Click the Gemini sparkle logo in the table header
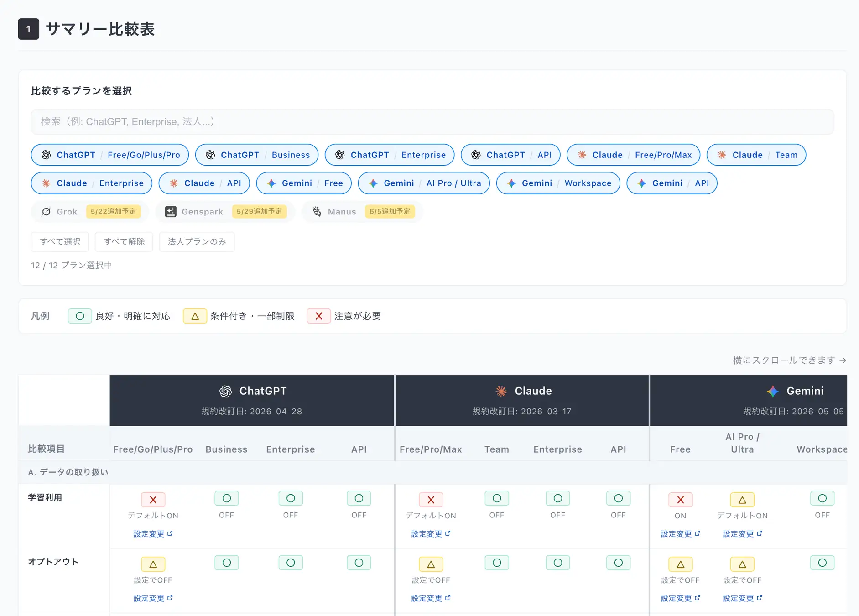859x616 pixels. click(x=773, y=391)
